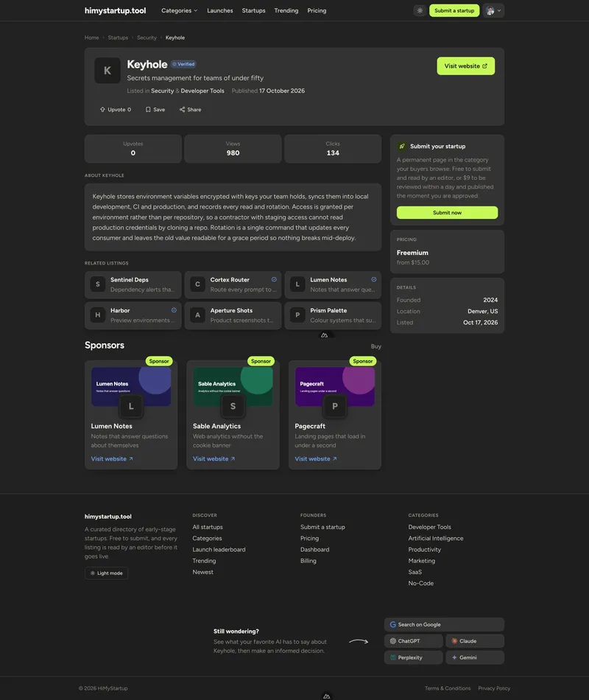Image resolution: width=589 pixels, height=700 pixels.
Task: Click the himystartup.tool logo in header
Action: click(115, 11)
